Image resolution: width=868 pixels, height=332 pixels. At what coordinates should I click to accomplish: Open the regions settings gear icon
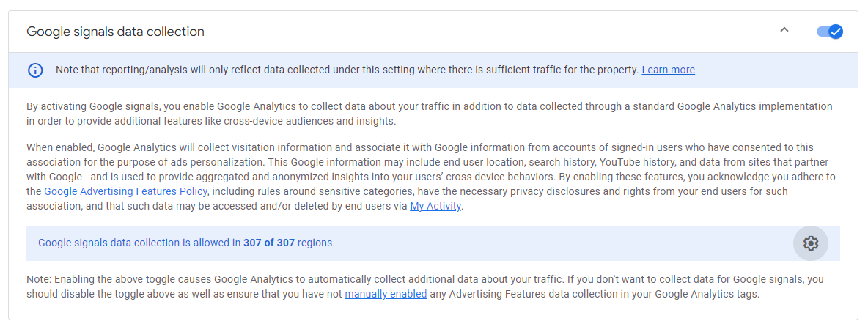[x=810, y=243]
